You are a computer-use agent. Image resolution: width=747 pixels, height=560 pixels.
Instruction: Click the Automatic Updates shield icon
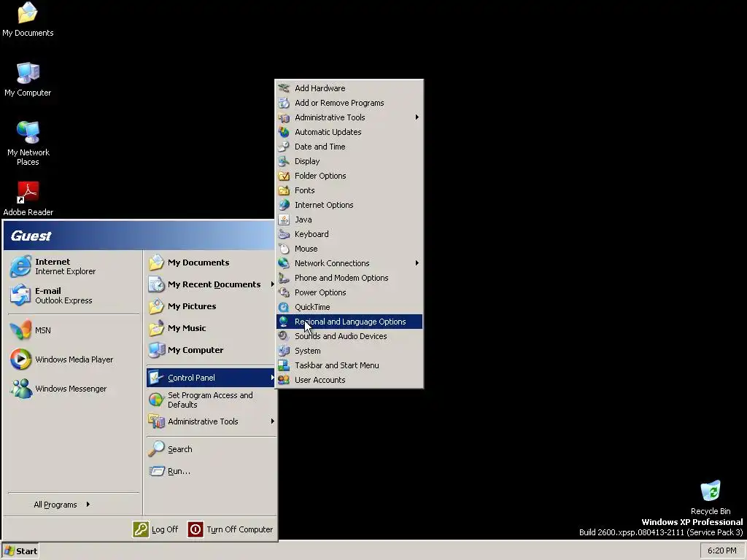(284, 132)
